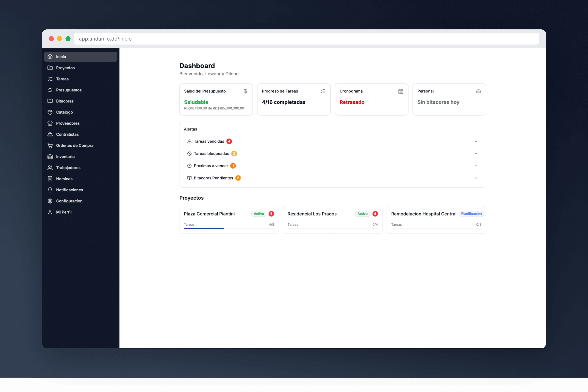Click the Trabajadores people icon
The height and width of the screenshot is (392, 588).
pyautogui.click(x=50, y=168)
